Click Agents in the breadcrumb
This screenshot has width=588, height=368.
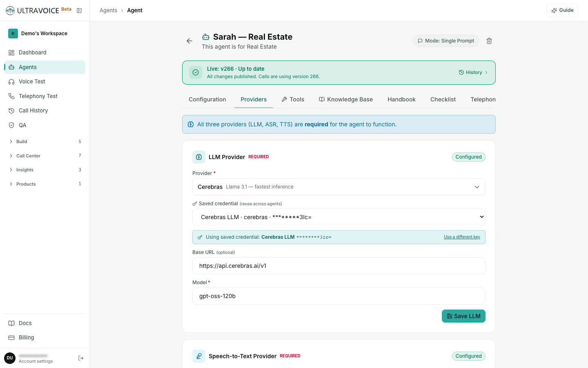pos(108,10)
